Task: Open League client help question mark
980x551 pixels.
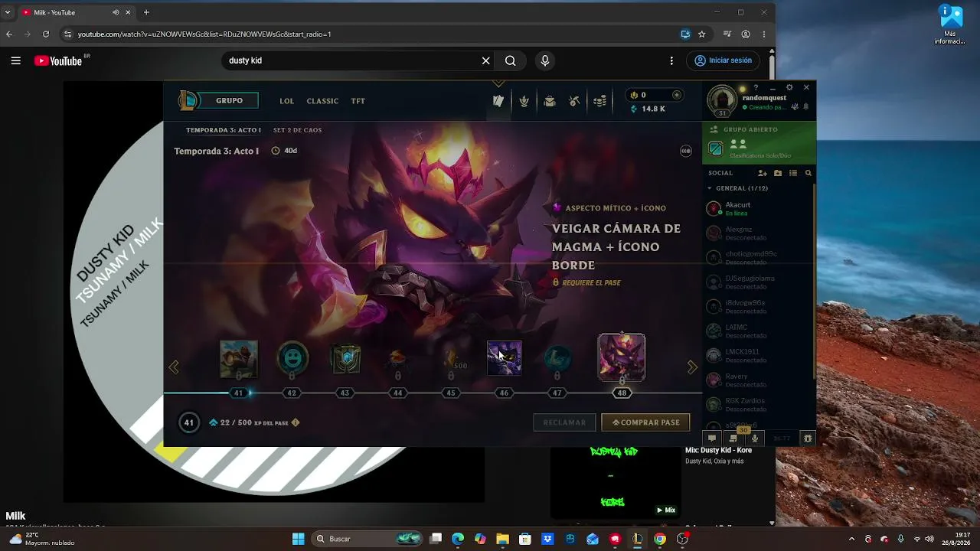Action: [x=756, y=87]
